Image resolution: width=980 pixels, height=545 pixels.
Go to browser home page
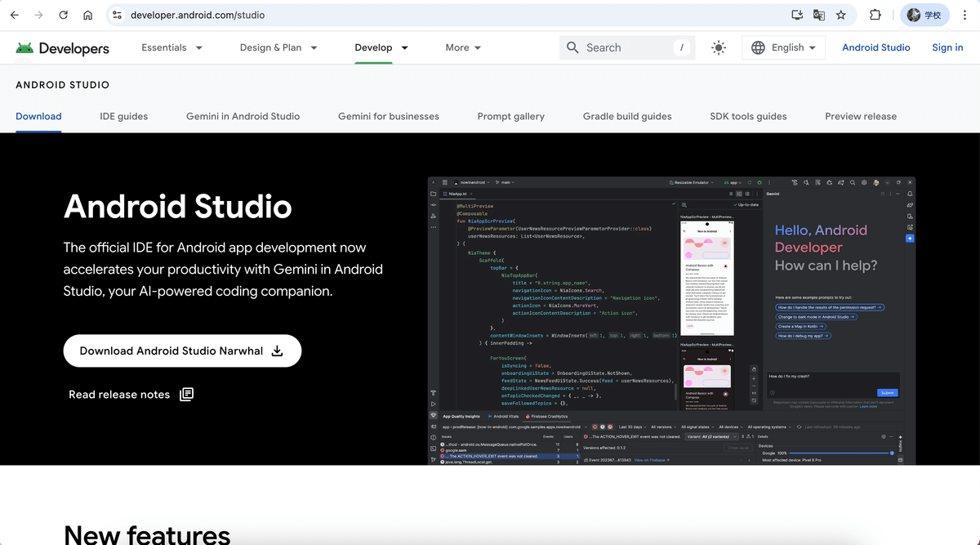(89, 14)
